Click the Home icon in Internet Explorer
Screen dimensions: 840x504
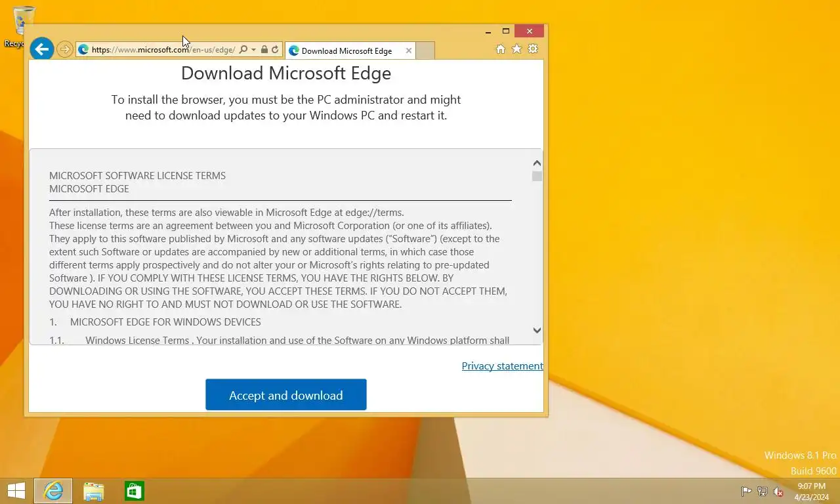click(x=500, y=49)
